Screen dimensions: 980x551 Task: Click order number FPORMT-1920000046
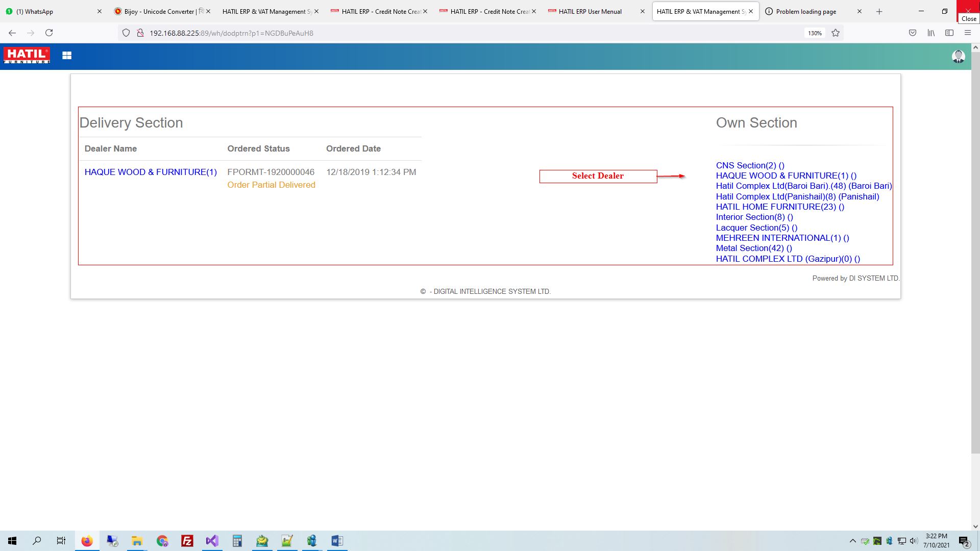271,172
